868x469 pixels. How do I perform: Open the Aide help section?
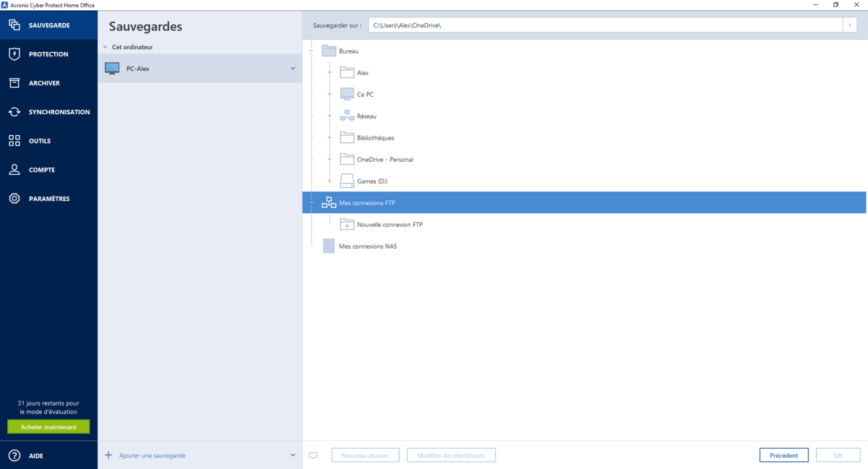click(x=48, y=456)
